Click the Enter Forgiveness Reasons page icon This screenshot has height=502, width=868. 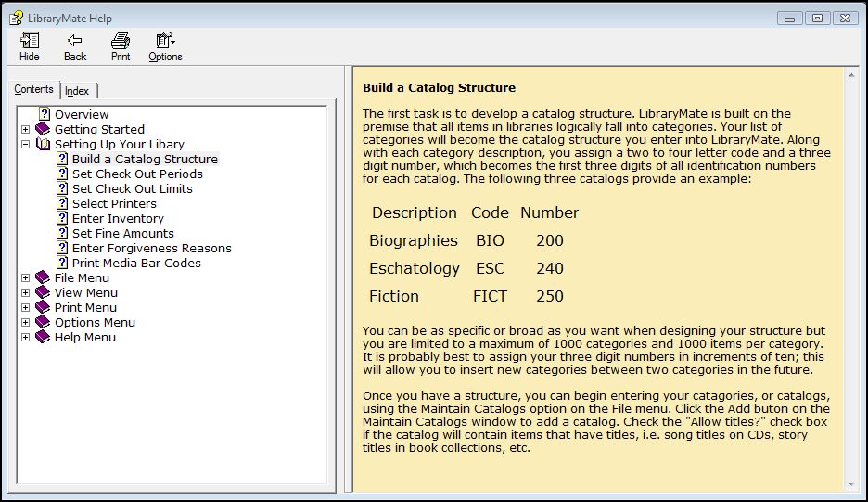click(x=62, y=249)
